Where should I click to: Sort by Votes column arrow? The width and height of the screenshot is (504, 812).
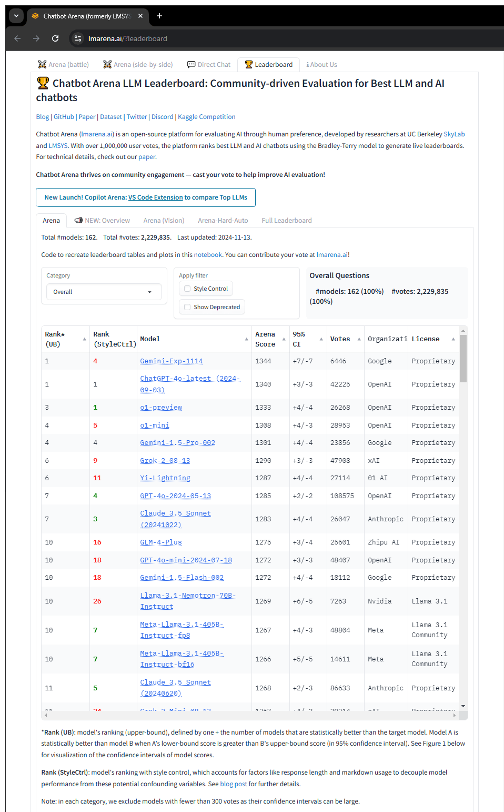click(359, 339)
